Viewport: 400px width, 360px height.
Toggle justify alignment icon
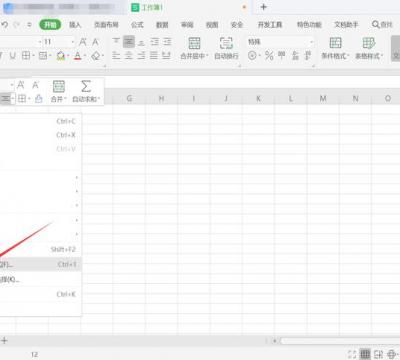coord(154,56)
